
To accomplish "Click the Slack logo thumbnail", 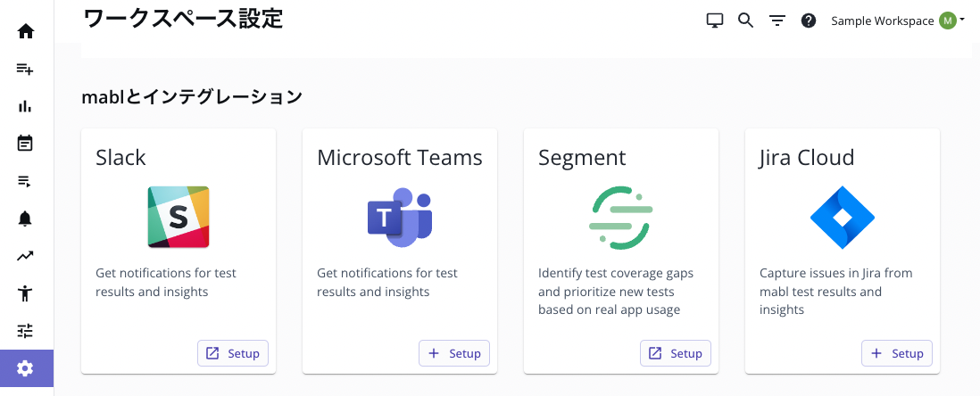I will (x=179, y=217).
